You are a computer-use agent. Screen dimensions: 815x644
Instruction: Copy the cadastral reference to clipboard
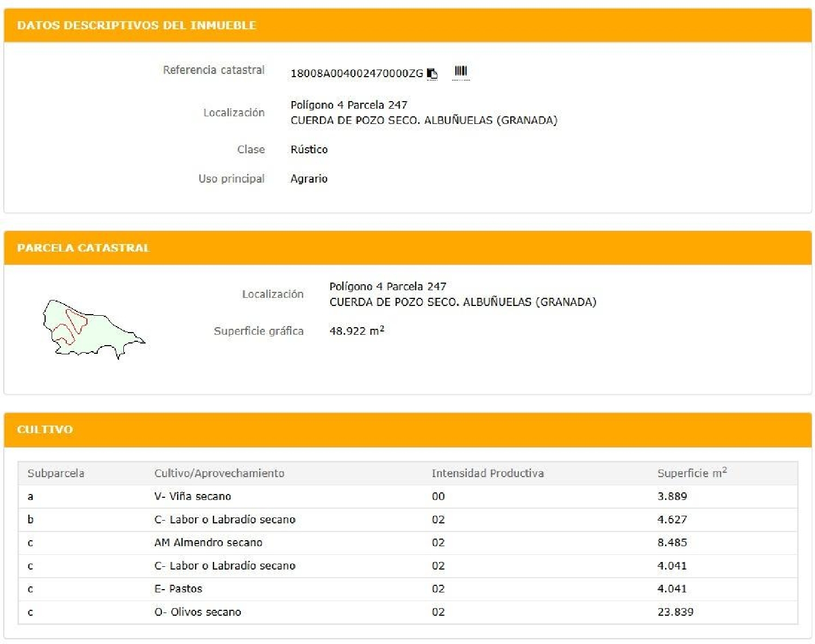[432, 73]
